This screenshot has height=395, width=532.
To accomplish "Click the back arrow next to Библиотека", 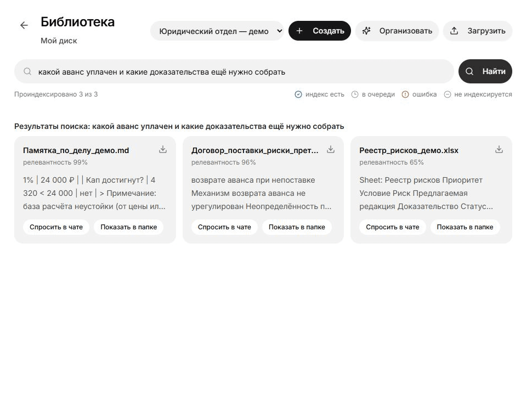I will pos(24,25).
